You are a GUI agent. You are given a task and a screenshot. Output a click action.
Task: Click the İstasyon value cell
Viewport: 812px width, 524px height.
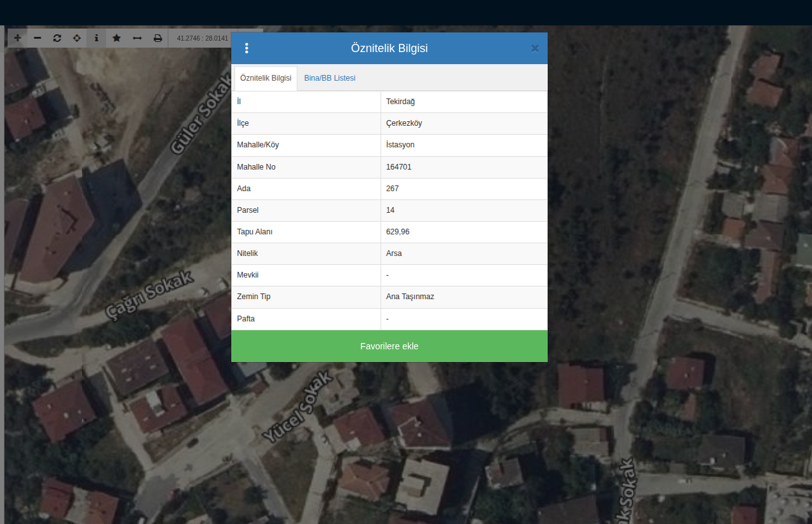tap(464, 145)
